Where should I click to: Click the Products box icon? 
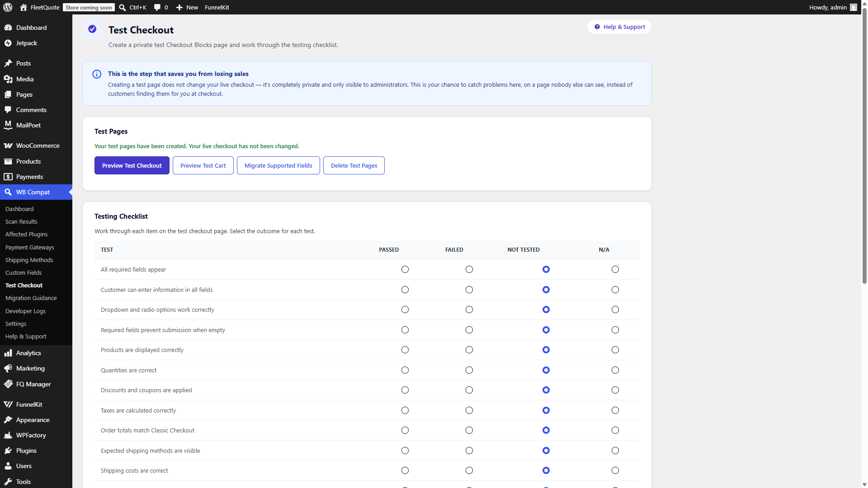coord(8,161)
